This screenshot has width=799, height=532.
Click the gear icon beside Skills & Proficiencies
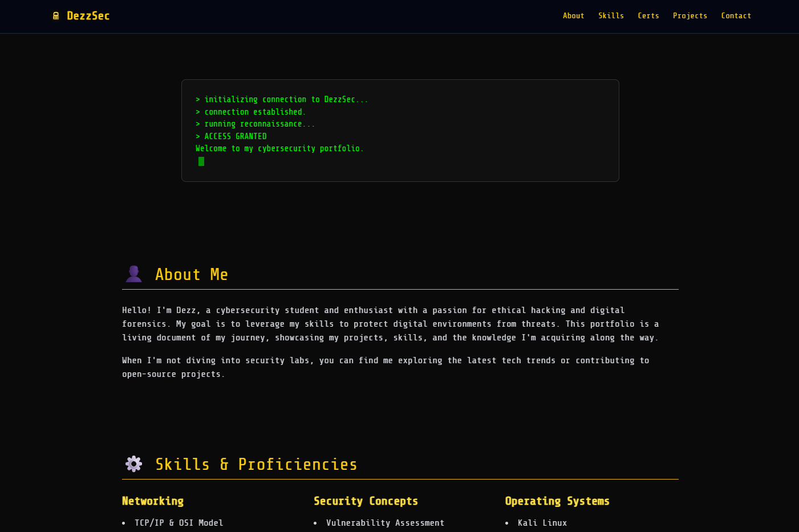pos(133,464)
